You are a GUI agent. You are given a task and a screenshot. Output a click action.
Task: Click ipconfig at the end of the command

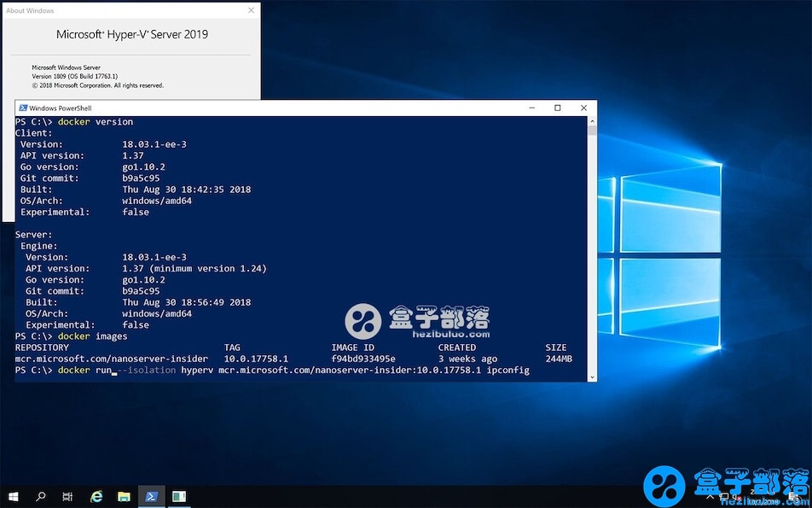pyautogui.click(x=508, y=371)
